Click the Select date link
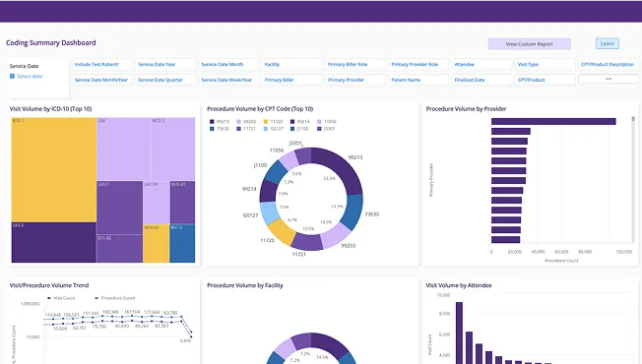 pyautogui.click(x=30, y=76)
